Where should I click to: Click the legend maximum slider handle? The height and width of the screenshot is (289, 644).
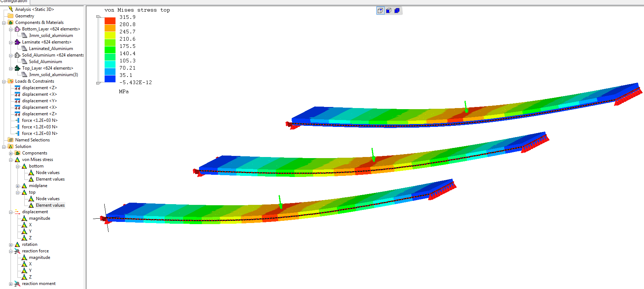pos(98,17)
